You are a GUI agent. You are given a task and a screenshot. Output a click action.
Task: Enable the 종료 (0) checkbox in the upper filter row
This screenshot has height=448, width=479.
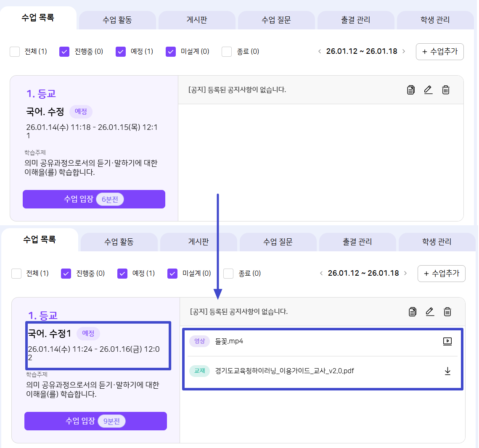(x=227, y=52)
